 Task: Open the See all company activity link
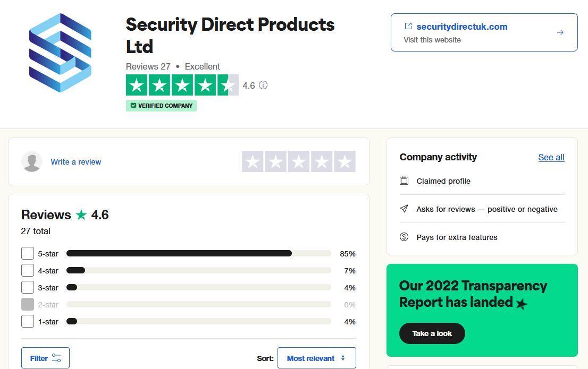pyautogui.click(x=551, y=157)
